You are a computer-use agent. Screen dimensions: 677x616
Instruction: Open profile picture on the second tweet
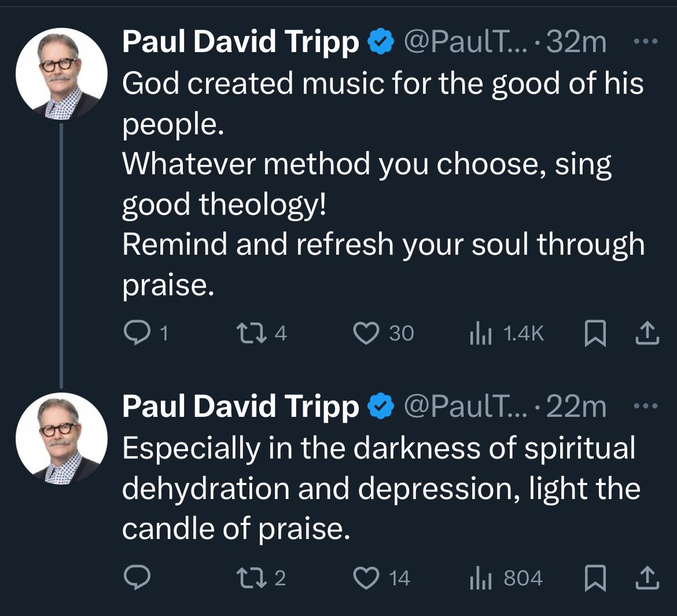[61, 439]
